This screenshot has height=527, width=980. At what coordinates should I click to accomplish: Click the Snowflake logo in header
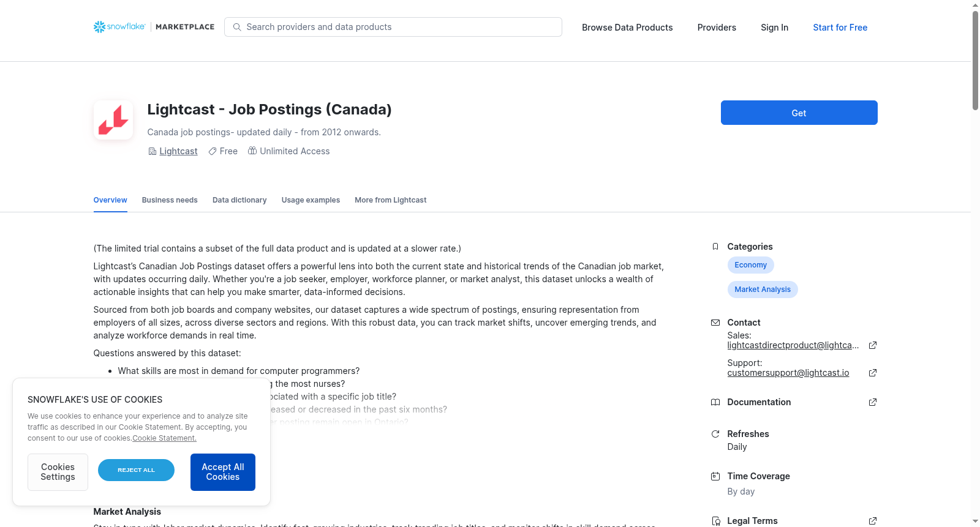tap(119, 27)
